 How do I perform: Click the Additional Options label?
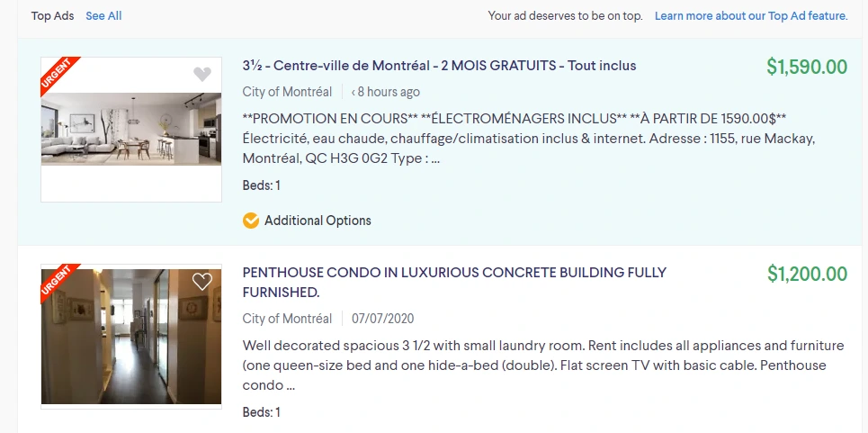318,221
